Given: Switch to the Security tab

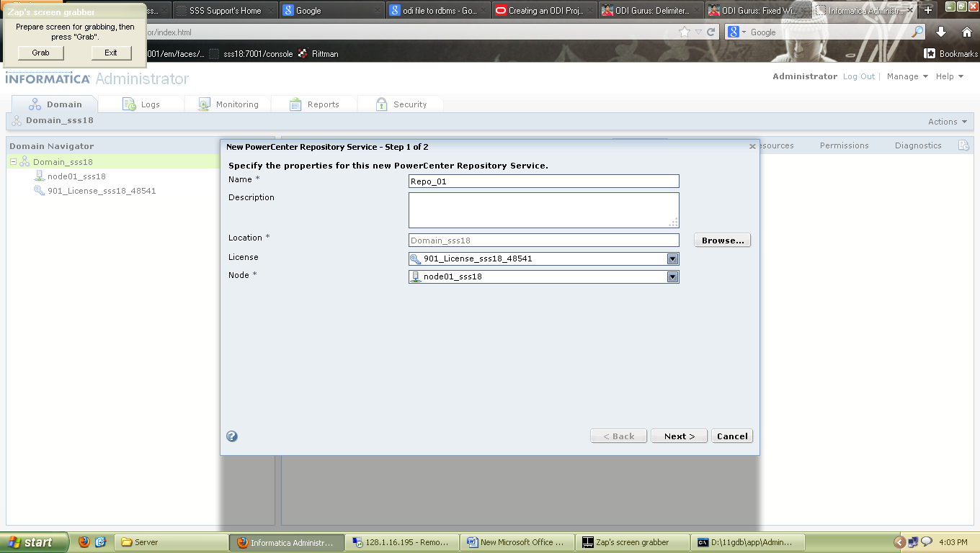Looking at the screenshot, I should click(400, 104).
